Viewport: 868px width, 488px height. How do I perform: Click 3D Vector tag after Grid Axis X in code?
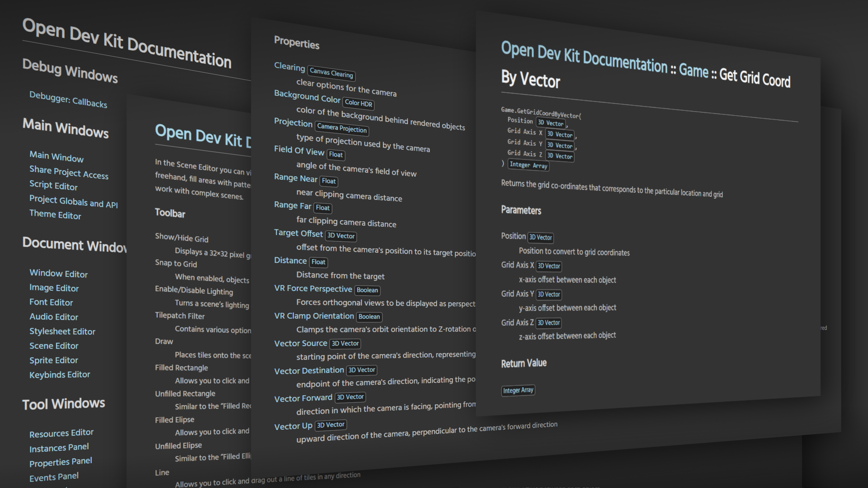(x=559, y=134)
